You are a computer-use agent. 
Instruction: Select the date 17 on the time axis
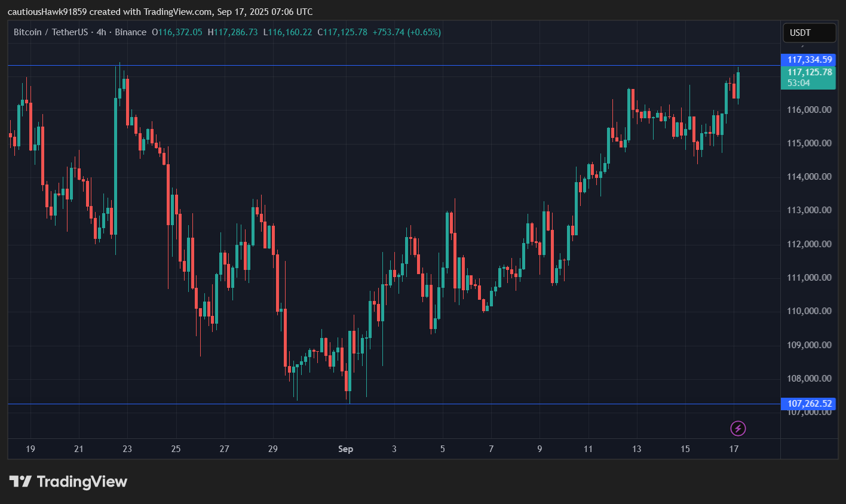click(x=733, y=448)
